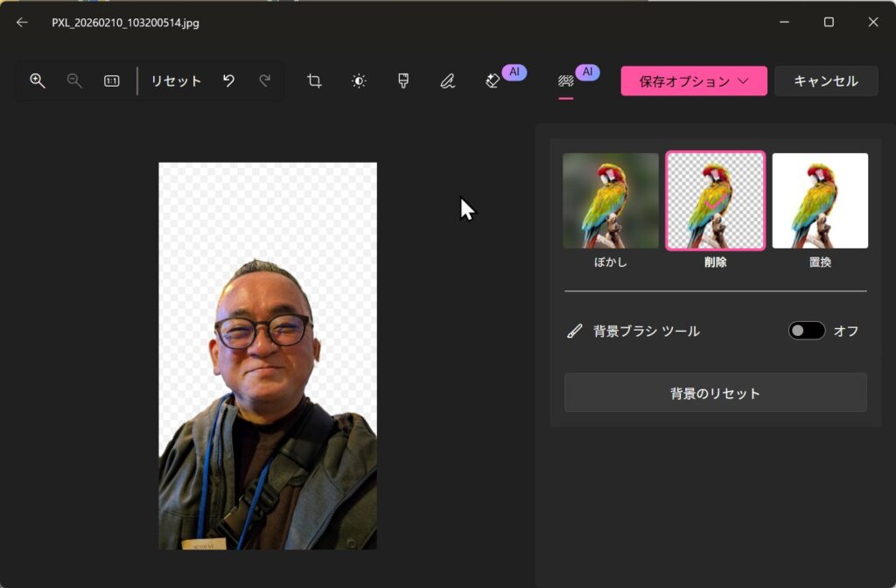Open the 保存オプション dropdown
The image size is (896, 588).
694,80
